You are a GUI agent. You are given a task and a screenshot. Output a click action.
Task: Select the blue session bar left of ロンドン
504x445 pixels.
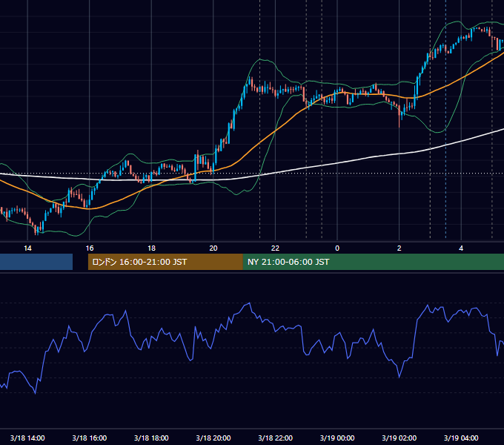pyautogui.click(x=36, y=262)
